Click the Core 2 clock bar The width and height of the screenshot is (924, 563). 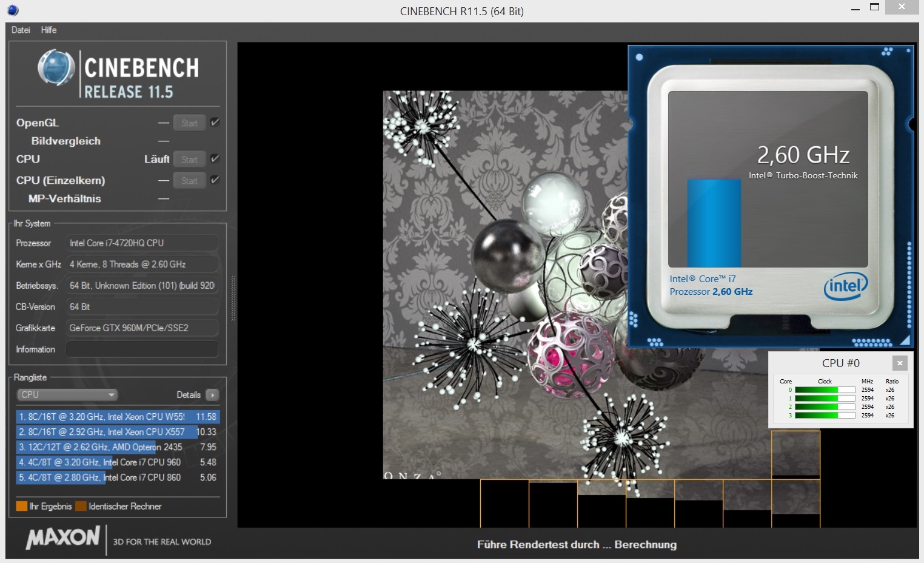825,407
